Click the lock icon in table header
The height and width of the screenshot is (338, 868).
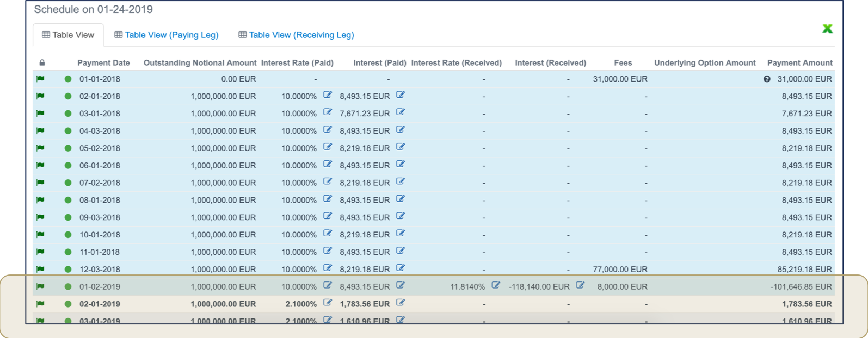tap(42, 63)
